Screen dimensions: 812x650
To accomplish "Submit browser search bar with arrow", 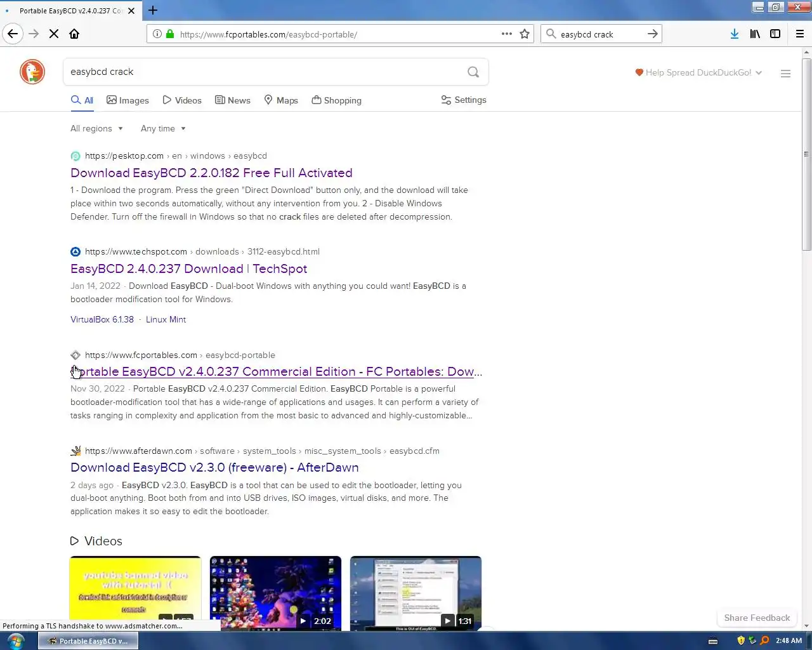I will (653, 34).
